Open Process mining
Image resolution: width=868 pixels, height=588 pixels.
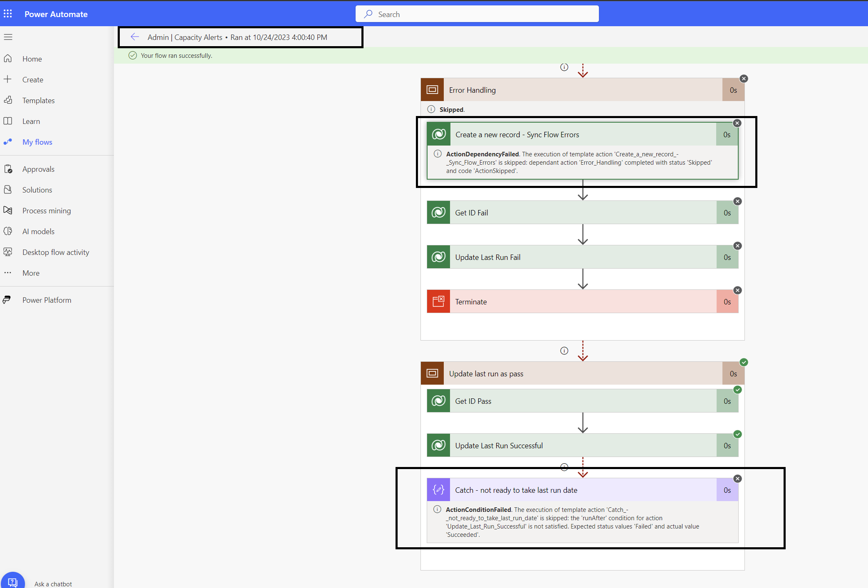point(47,210)
